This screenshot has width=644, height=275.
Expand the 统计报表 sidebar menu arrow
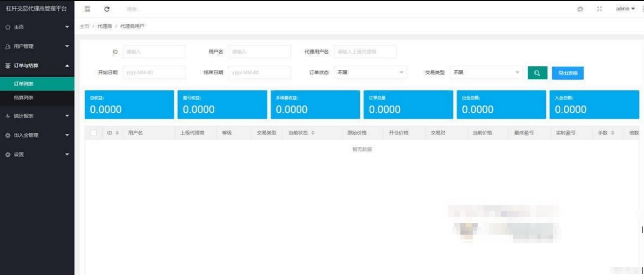click(x=67, y=116)
